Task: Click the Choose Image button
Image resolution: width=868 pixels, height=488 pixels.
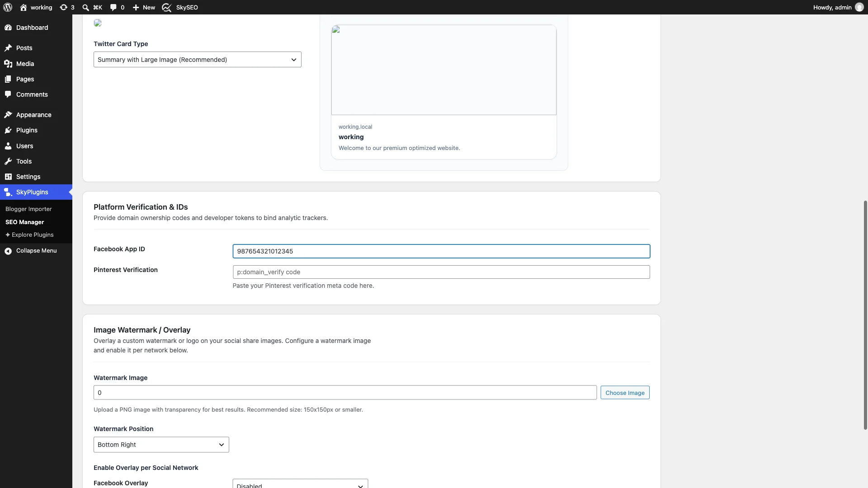Action: (625, 393)
